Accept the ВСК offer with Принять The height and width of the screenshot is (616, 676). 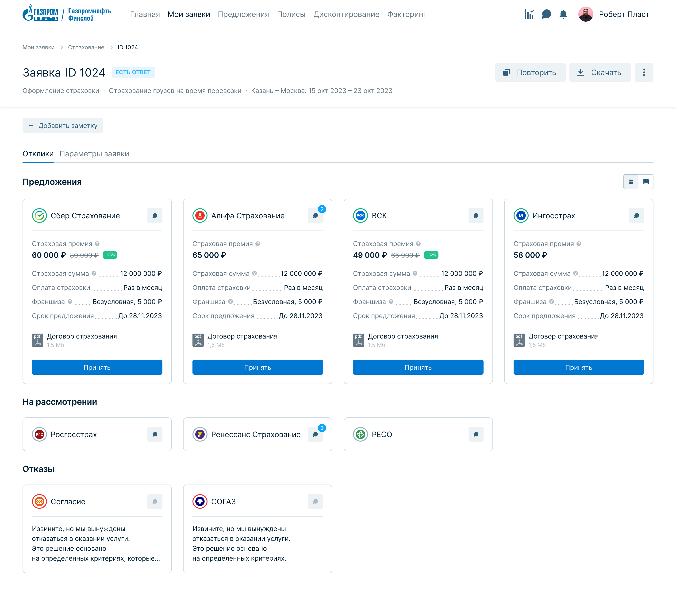[418, 367]
